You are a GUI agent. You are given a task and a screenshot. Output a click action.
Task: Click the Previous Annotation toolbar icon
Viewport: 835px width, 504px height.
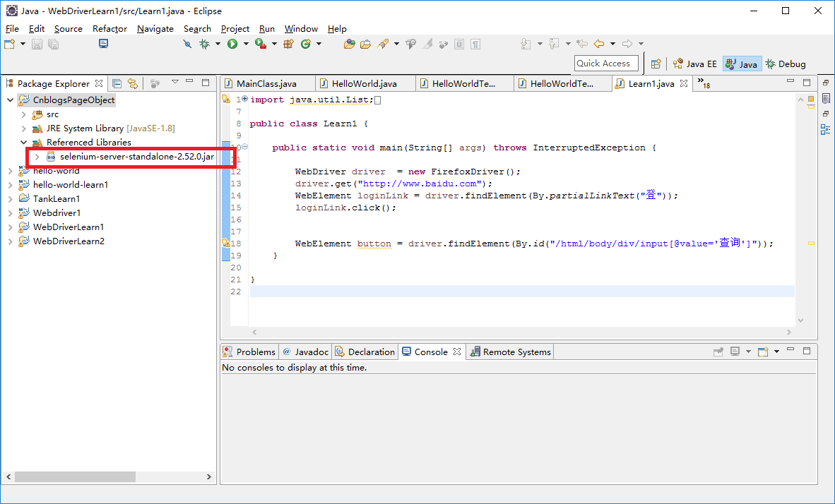pyautogui.click(x=554, y=44)
